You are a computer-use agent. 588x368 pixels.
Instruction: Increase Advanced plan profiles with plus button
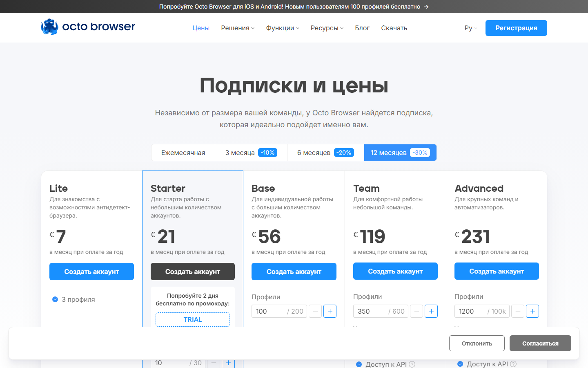coord(532,311)
